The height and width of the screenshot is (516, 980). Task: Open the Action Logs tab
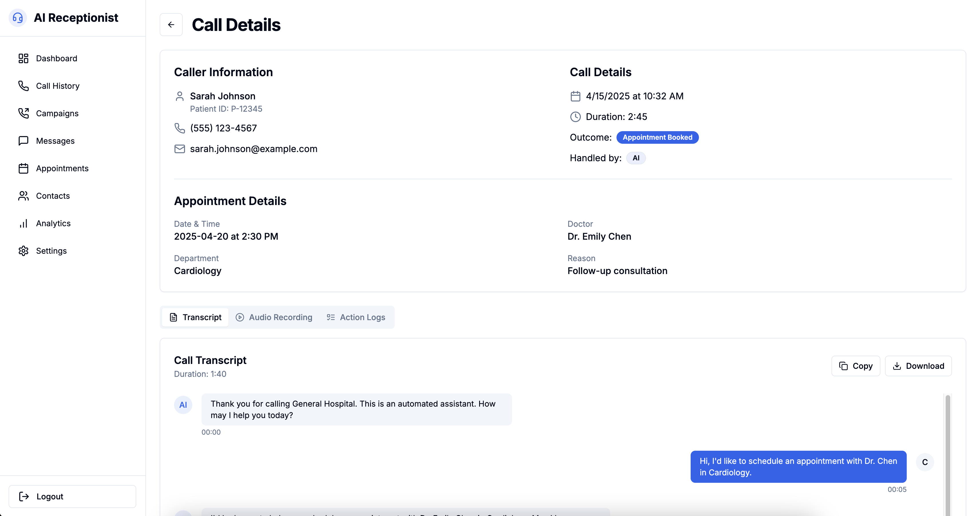[356, 317]
